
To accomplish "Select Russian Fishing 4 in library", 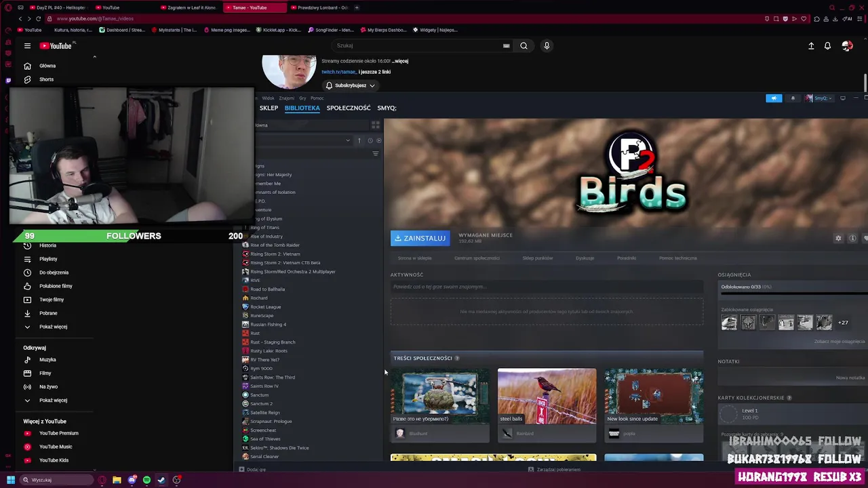I will point(268,325).
